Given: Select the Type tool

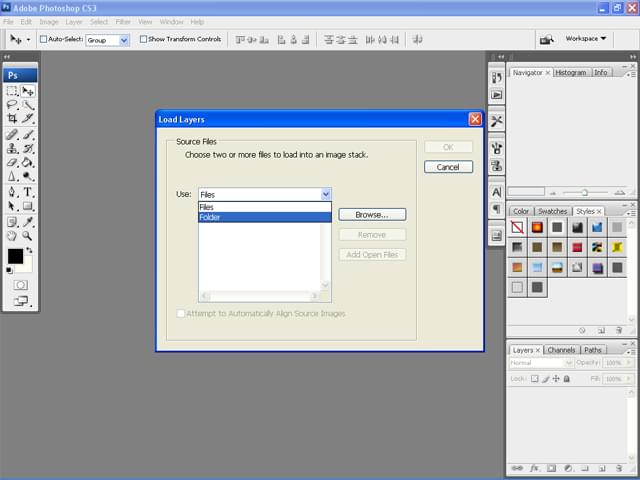Looking at the screenshot, I should [x=28, y=192].
